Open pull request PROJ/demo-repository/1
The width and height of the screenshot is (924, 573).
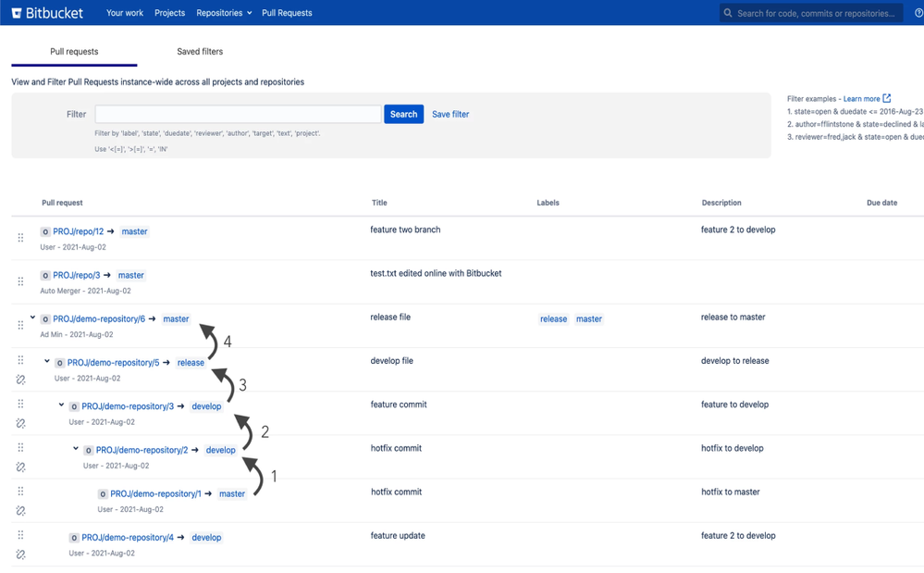click(x=155, y=494)
